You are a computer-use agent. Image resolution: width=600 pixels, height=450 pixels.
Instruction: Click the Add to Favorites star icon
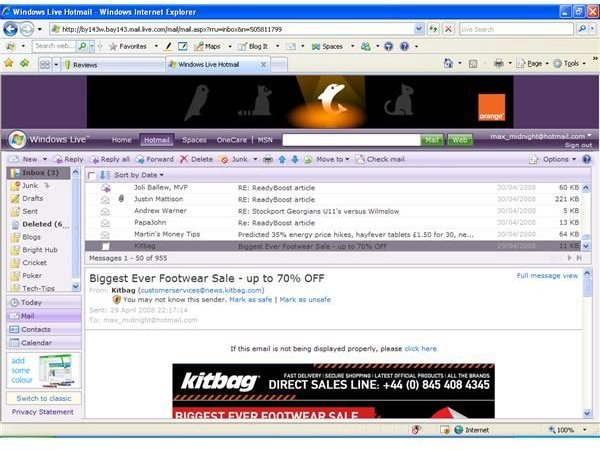[24, 63]
